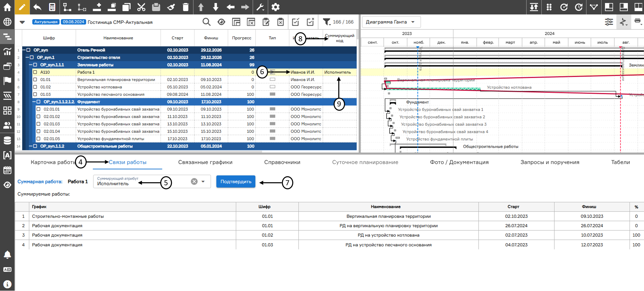Screen dimensions: 644x291
Task: Open the Запросы и поручения tab
Action: point(550,162)
